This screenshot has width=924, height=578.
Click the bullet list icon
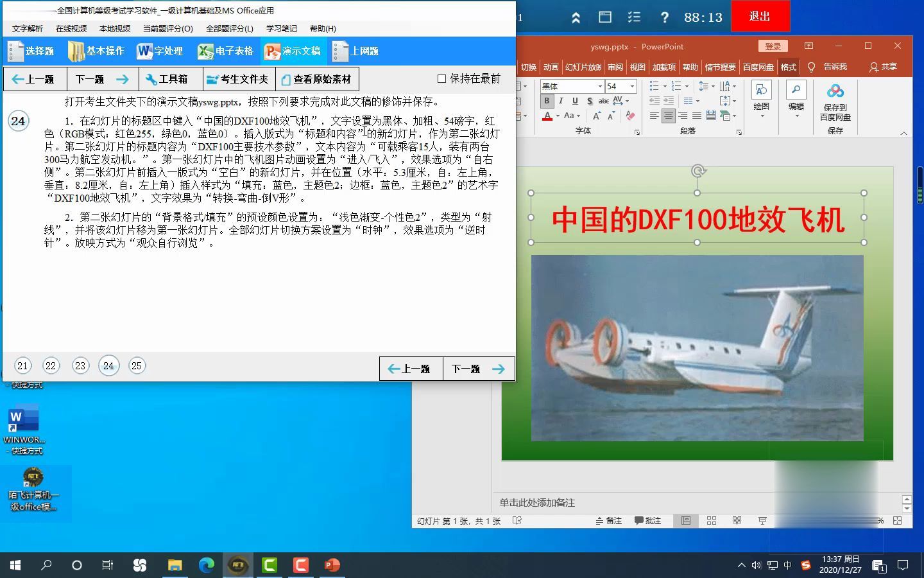click(x=653, y=86)
